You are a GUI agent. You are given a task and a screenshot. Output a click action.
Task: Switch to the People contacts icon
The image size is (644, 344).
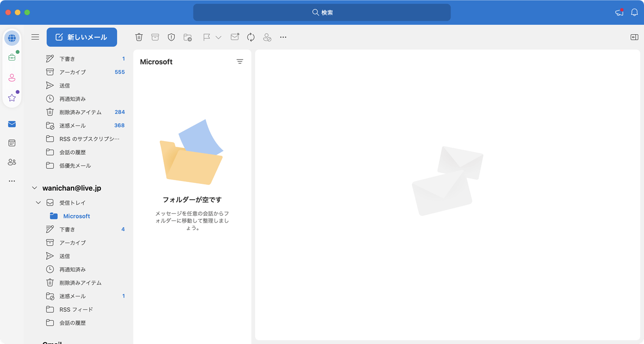point(12,162)
